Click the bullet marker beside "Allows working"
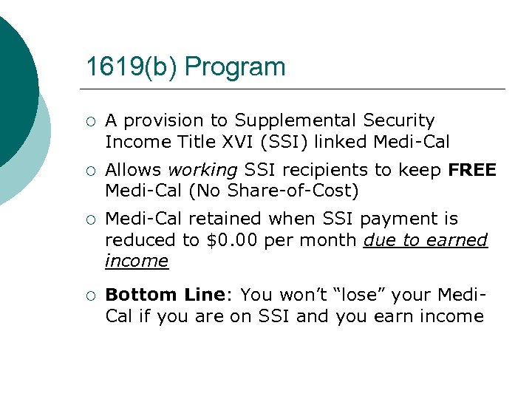 [89, 171]
